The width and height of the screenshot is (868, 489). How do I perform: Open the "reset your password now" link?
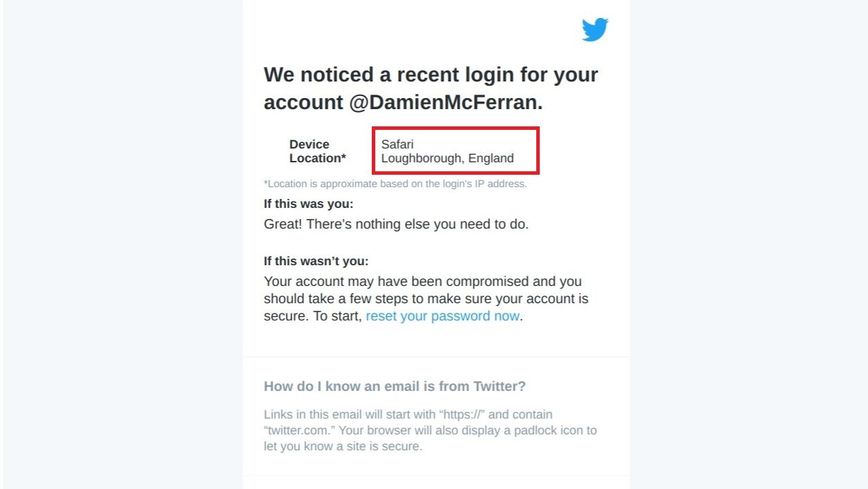(442, 316)
